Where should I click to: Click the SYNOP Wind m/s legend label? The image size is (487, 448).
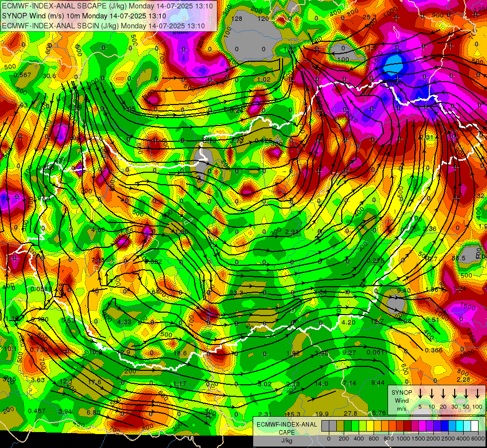[401, 400]
